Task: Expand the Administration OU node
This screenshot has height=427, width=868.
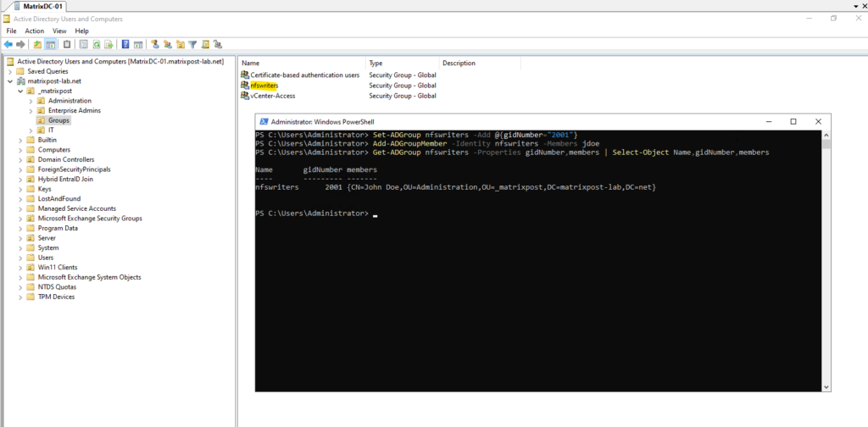Action: click(31, 101)
